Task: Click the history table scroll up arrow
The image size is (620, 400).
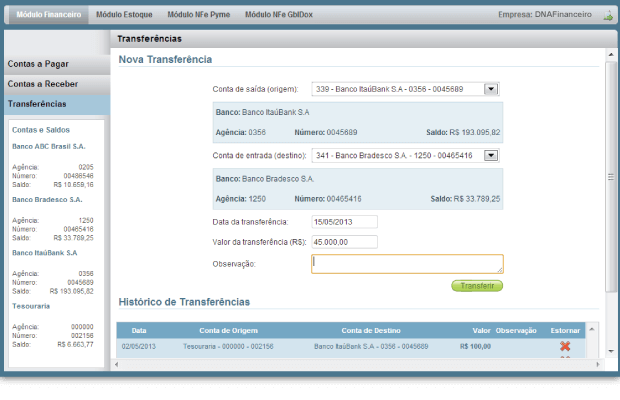Action: (x=592, y=329)
